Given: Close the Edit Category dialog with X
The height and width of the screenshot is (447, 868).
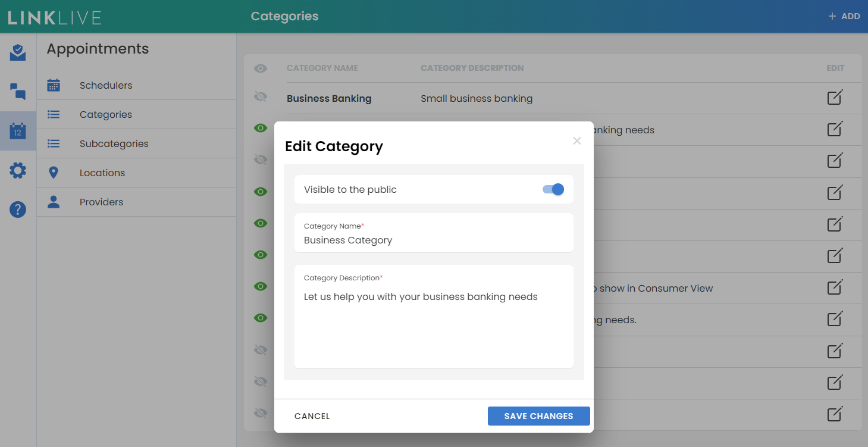Looking at the screenshot, I should 576,141.
